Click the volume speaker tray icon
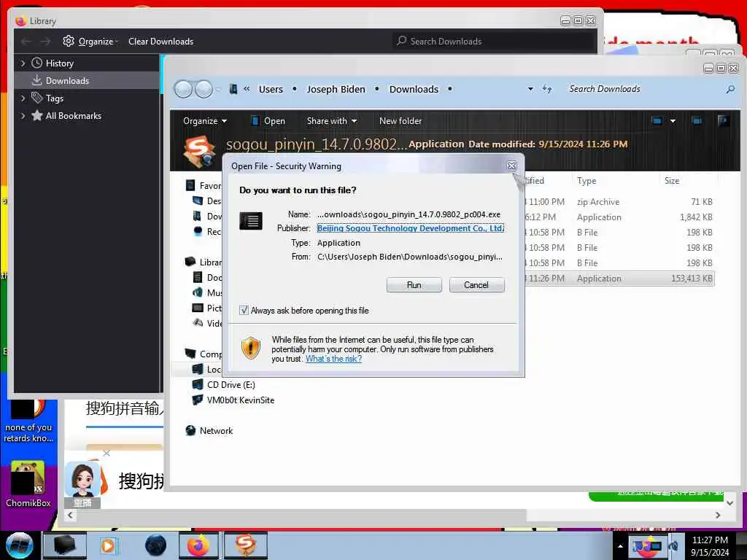Image resolution: width=747 pixels, height=560 pixels. [673, 546]
